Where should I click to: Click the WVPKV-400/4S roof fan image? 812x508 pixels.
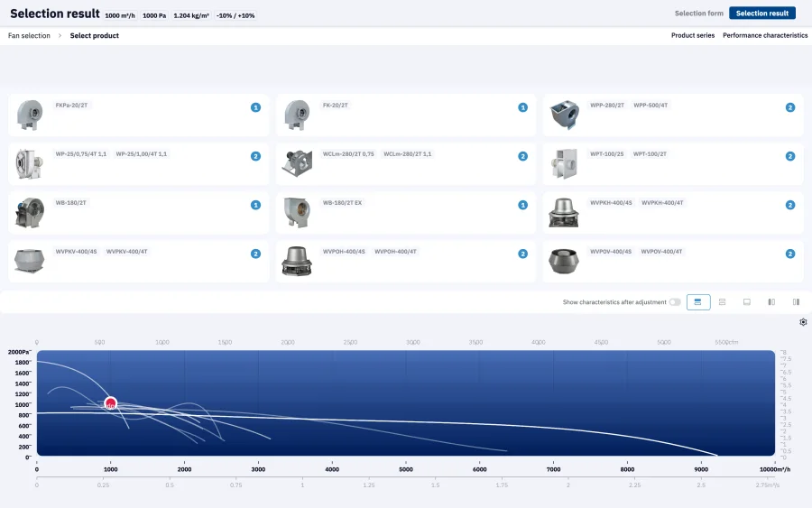30,261
